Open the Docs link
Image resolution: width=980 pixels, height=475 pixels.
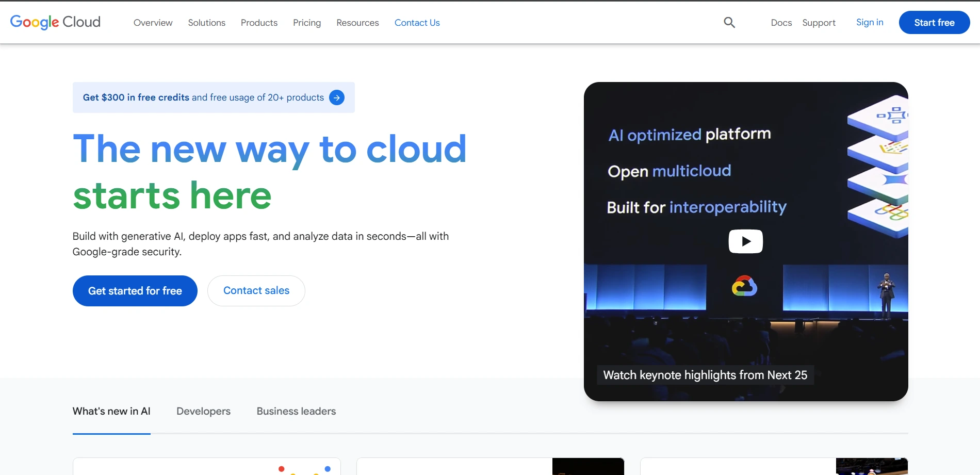click(x=781, y=23)
